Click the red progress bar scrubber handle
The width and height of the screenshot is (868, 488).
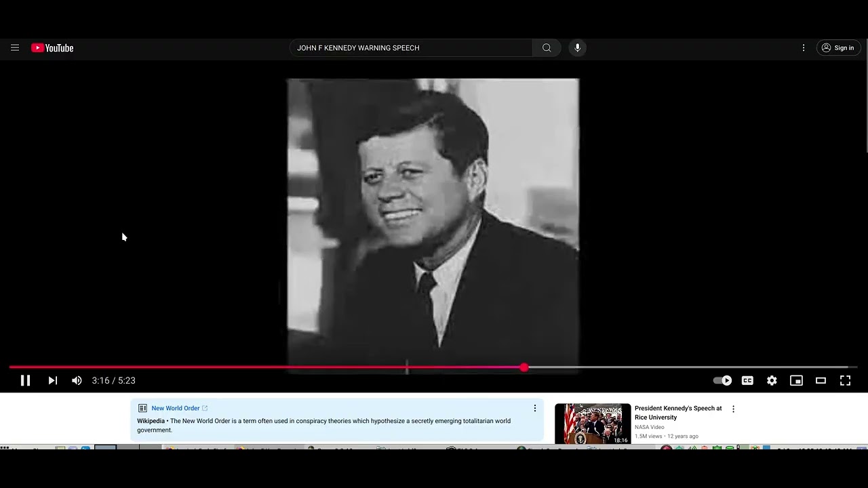[x=524, y=367]
